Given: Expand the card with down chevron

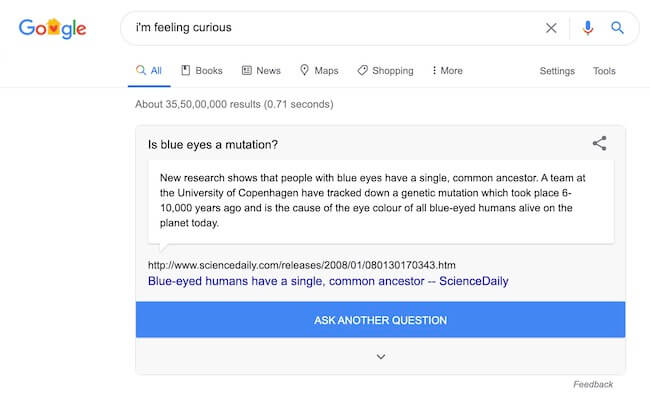Looking at the screenshot, I should (381, 356).
